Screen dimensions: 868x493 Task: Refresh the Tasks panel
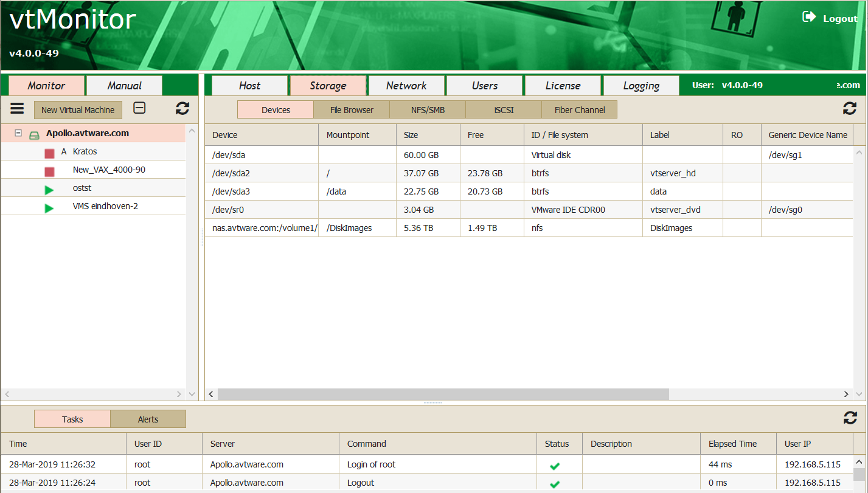pyautogui.click(x=850, y=418)
